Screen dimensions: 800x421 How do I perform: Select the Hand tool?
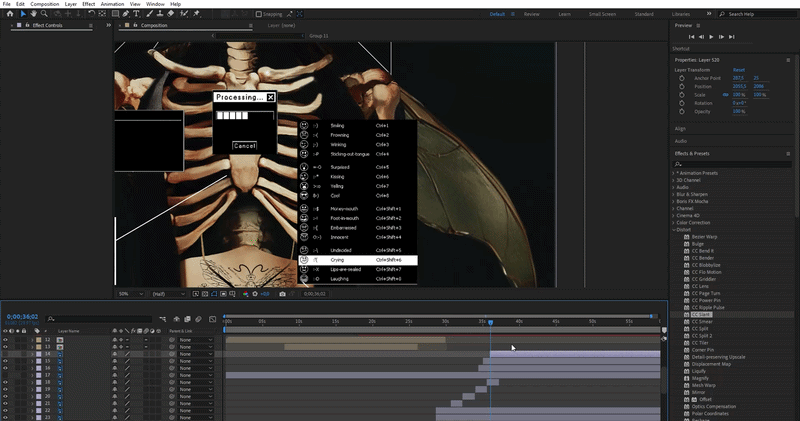pyautogui.click(x=33, y=14)
